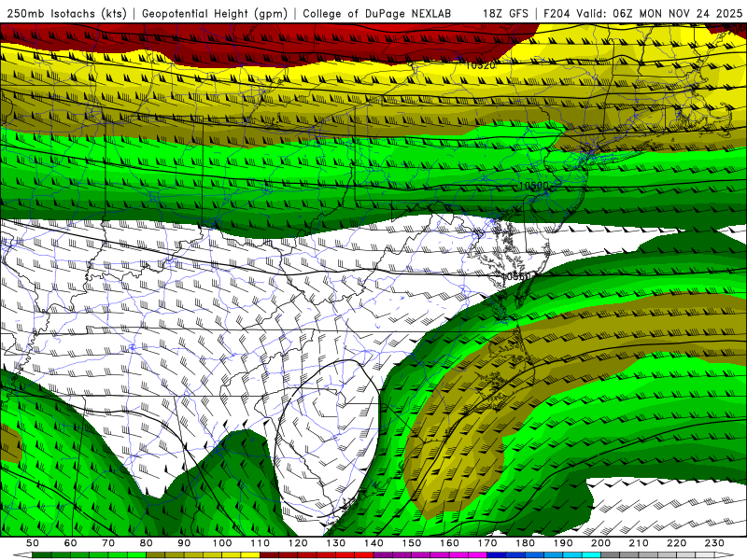Select the 130 legend number
This screenshot has width=747, height=560.
coord(336,543)
